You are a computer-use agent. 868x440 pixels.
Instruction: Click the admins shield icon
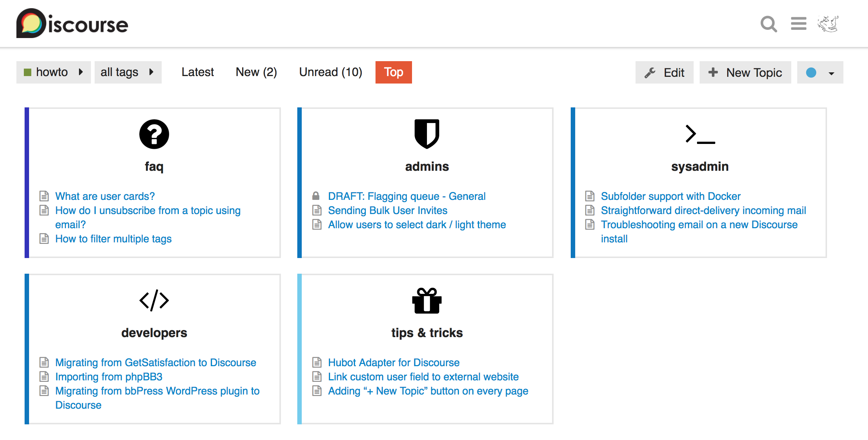tap(427, 133)
